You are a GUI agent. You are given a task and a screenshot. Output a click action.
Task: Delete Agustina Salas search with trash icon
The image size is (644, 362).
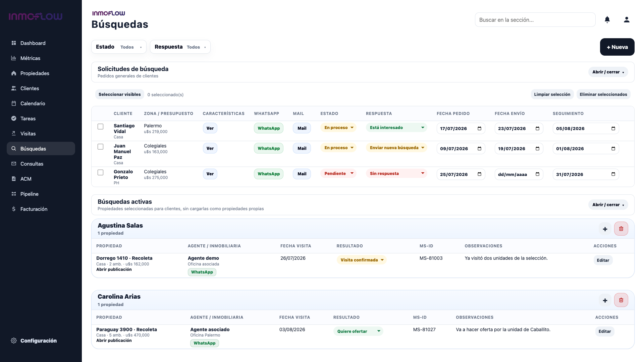click(621, 229)
